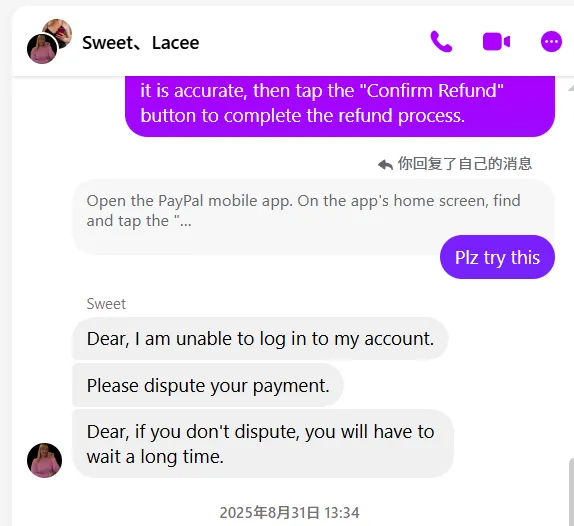
Task: Click the reply arrow icon above quoted message
Action: point(385,164)
